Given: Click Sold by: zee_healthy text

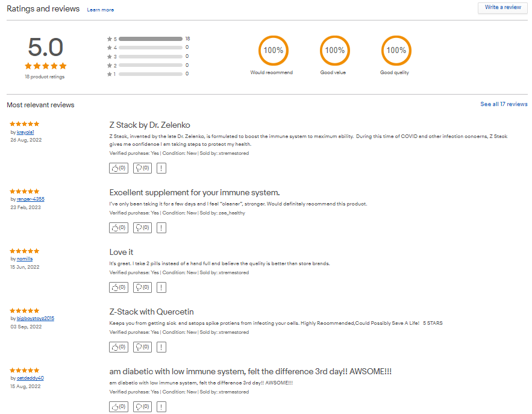Looking at the screenshot, I should 222,213.
